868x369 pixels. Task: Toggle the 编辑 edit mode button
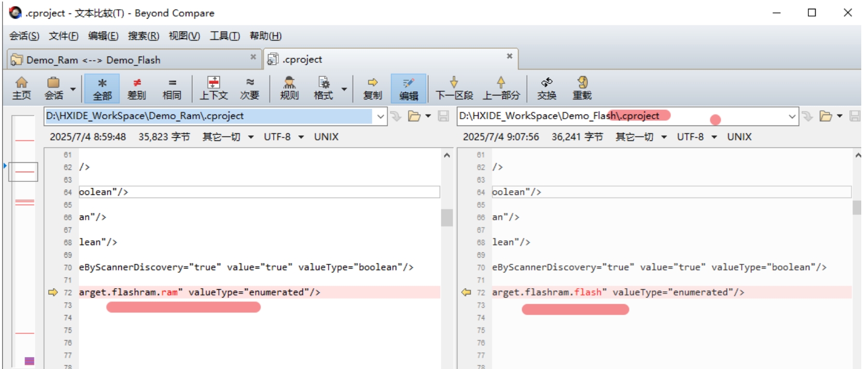pos(409,88)
